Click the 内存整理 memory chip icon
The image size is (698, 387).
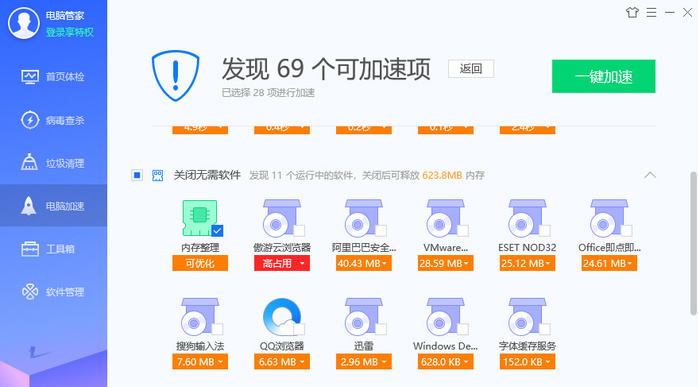(x=200, y=218)
